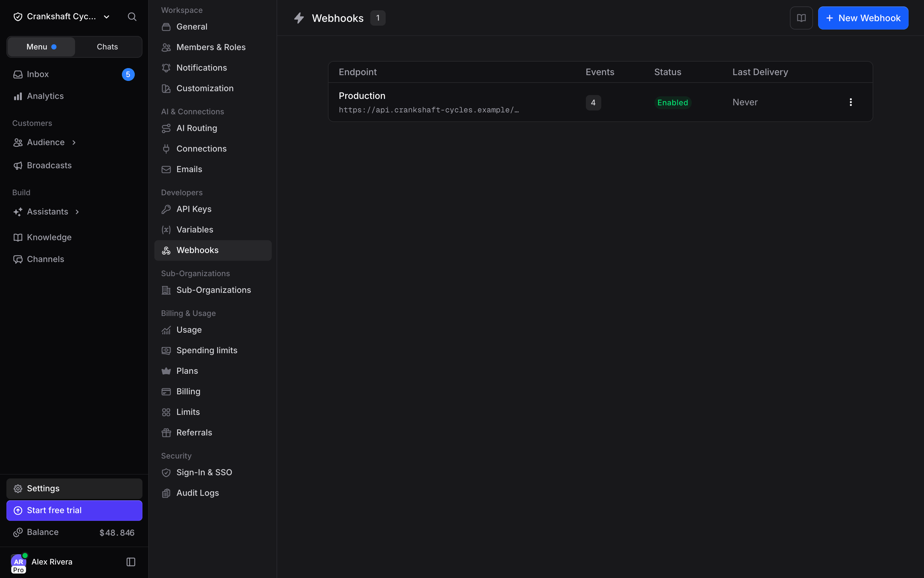Image resolution: width=924 pixels, height=578 pixels.
Task: Open the documentation book icon
Action: tap(801, 18)
